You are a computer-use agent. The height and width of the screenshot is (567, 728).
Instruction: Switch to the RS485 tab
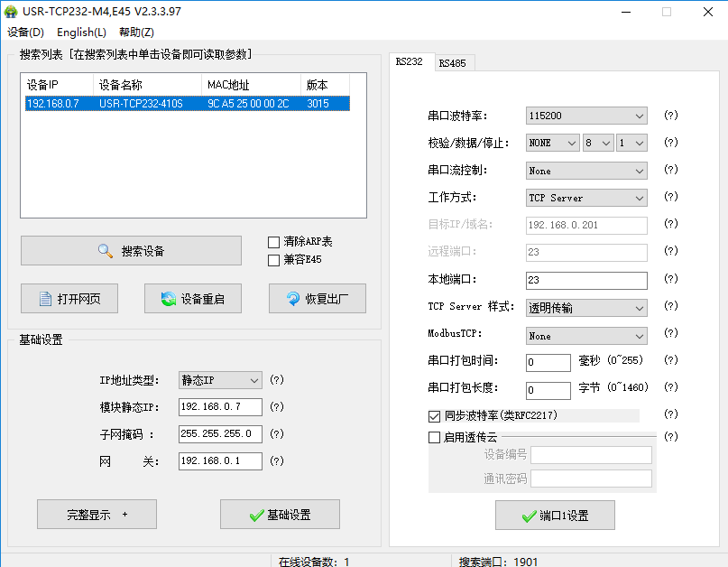click(x=452, y=63)
